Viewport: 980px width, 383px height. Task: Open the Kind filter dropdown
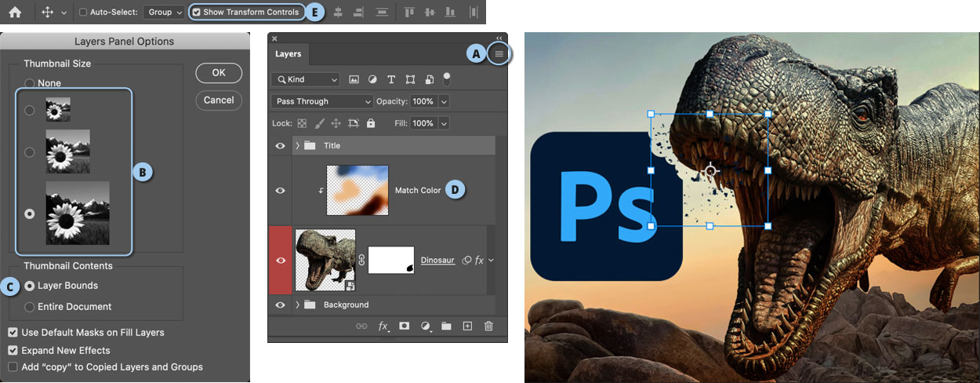click(306, 79)
